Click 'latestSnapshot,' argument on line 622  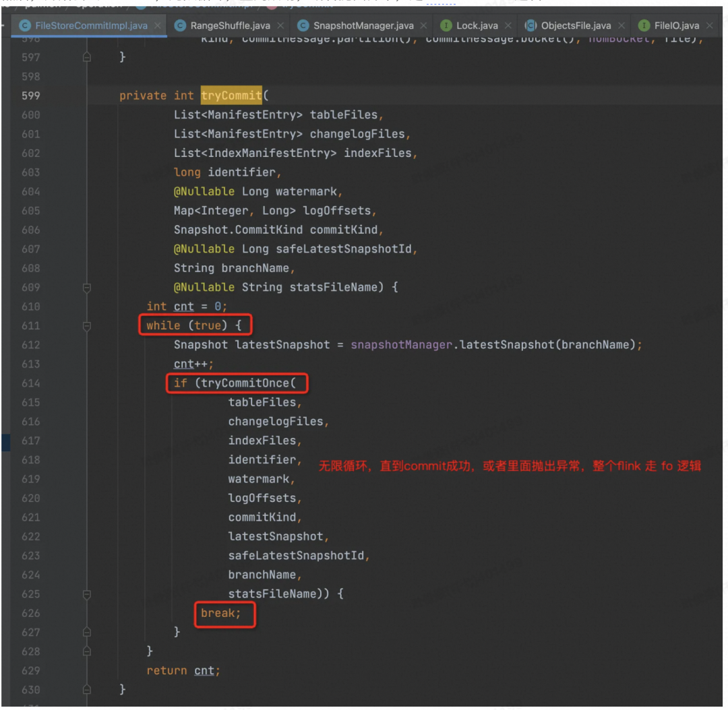[278, 536]
